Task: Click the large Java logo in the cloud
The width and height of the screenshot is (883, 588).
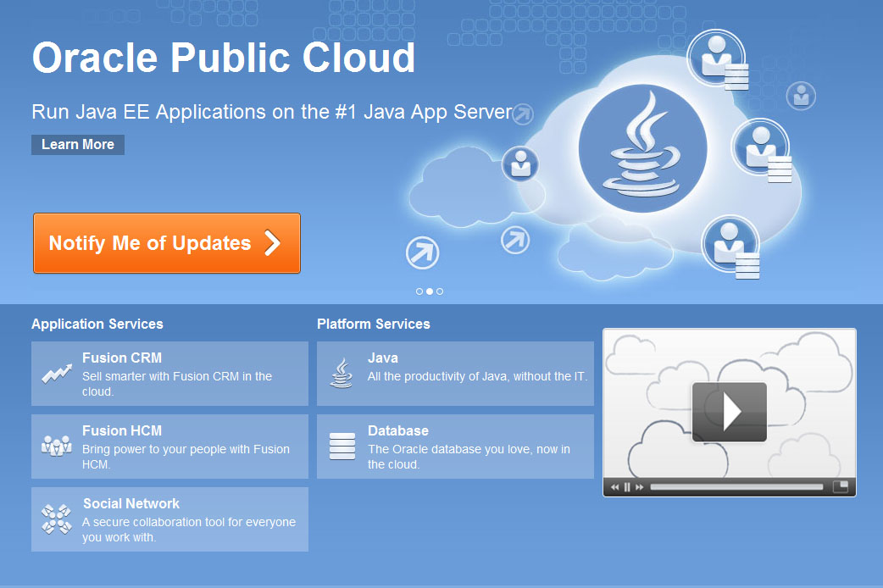Action: click(642, 148)
